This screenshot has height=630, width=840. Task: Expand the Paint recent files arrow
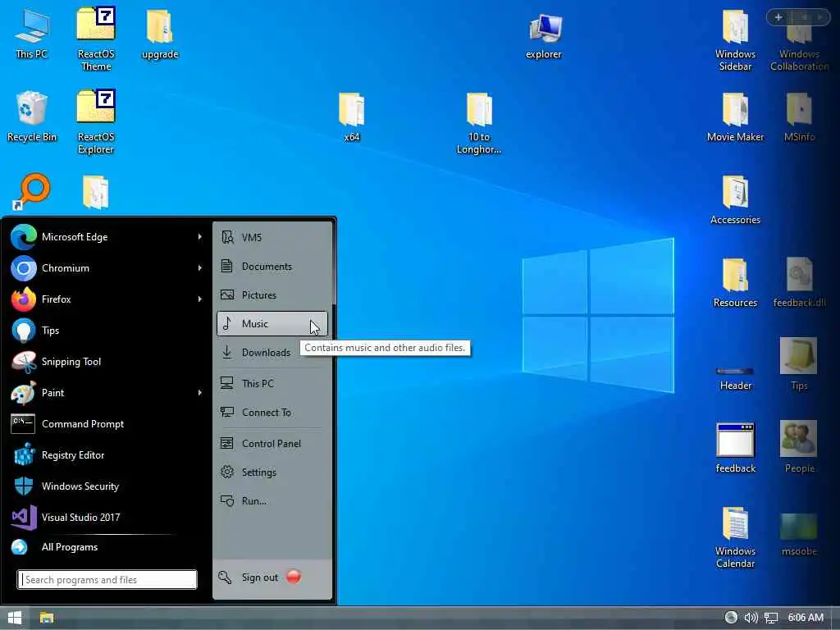tap(200, 393)
